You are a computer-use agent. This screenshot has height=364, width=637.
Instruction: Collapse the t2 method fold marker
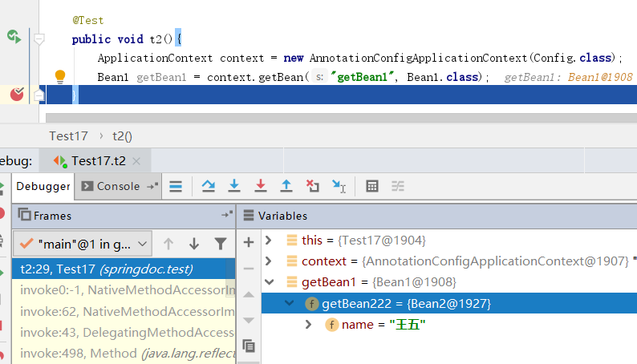(x=39, y=39)
